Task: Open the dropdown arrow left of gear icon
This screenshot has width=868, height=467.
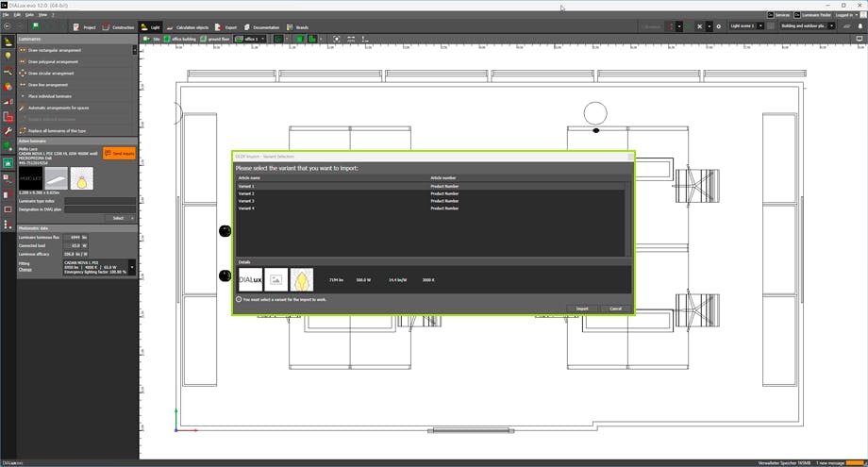Action: coord(709,26)
